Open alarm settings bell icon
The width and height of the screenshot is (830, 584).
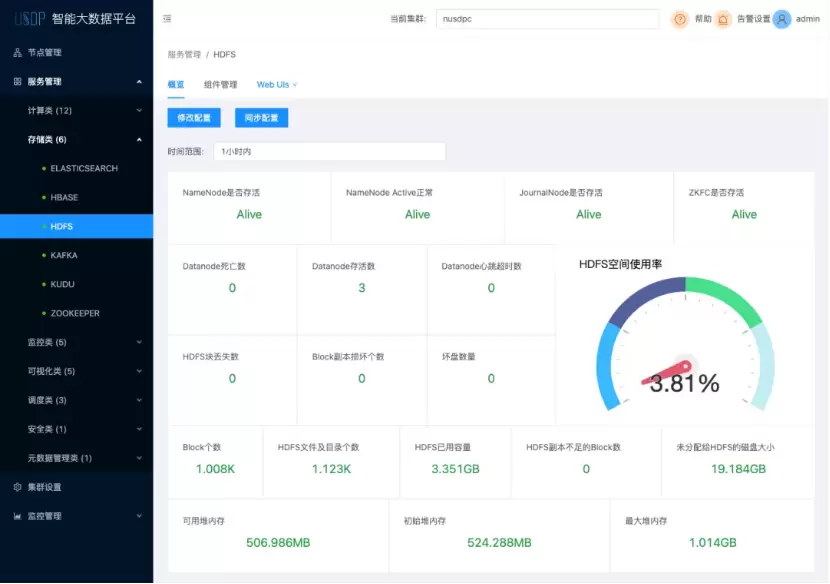pos(723,19)
